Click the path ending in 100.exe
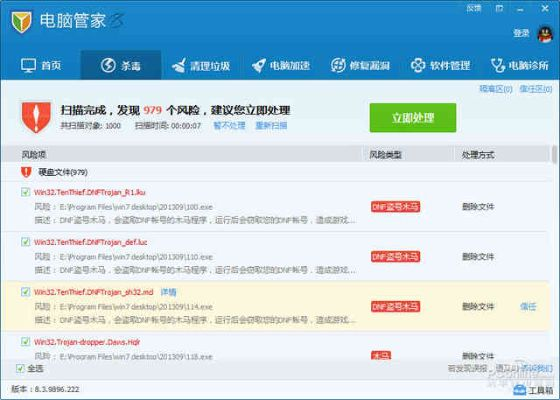560x400 pixels. pyautogui.click(x=136, y=207)
